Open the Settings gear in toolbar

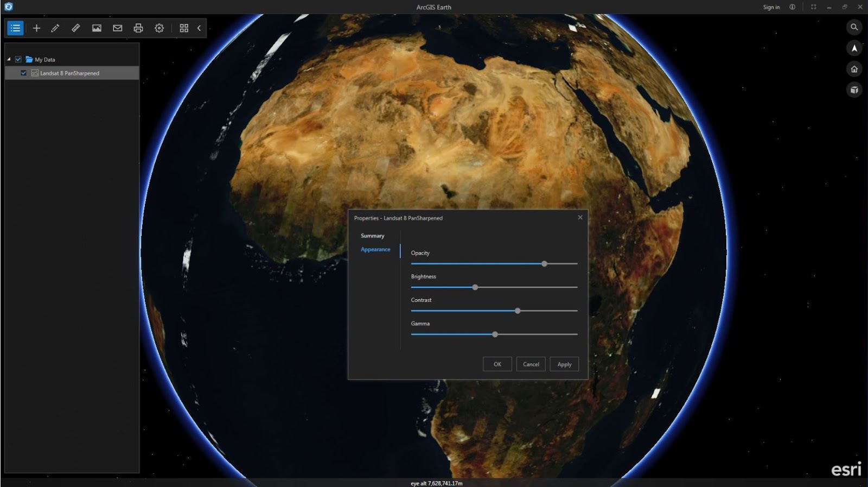pyautogui.click(x=159, y=28)
